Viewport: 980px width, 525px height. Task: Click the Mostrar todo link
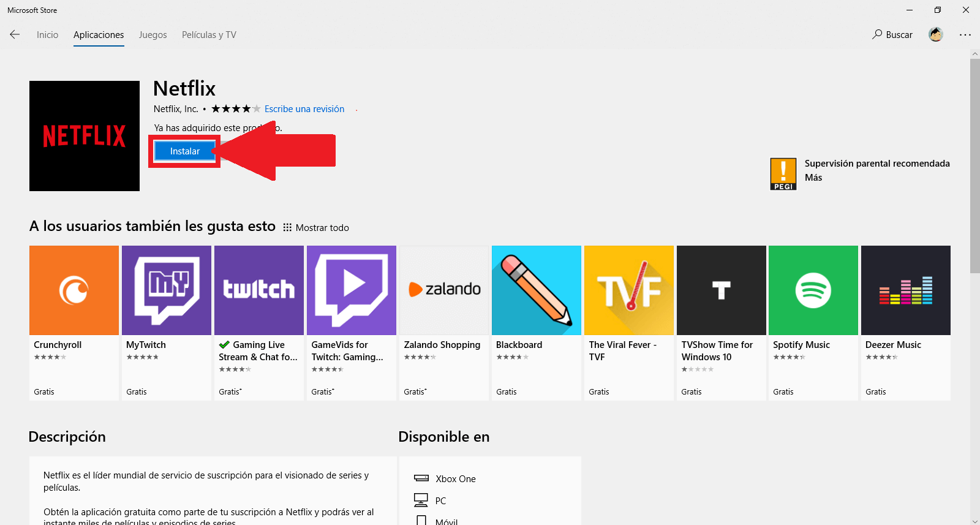pyautogui.click(x=322, y=228)
